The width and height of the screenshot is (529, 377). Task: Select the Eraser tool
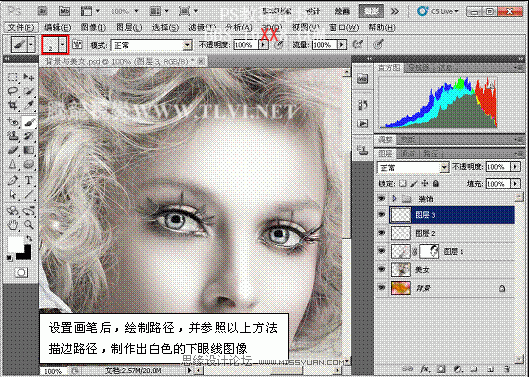12,150
